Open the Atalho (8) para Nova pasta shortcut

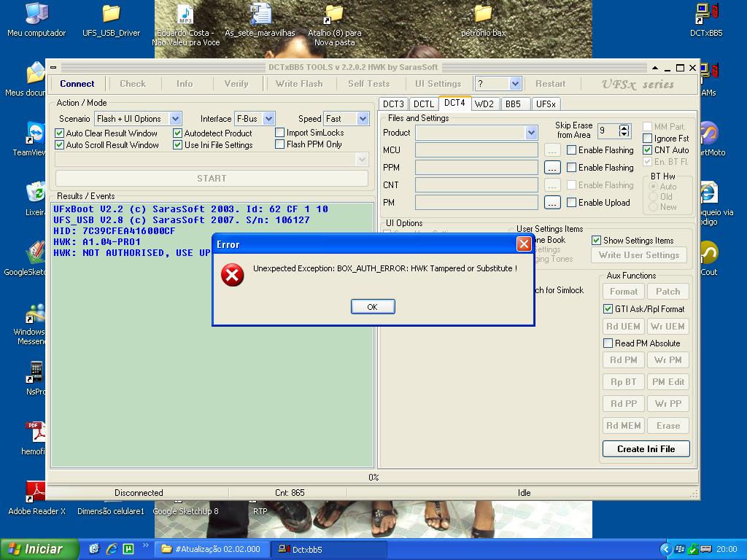(x=334, y=14)
